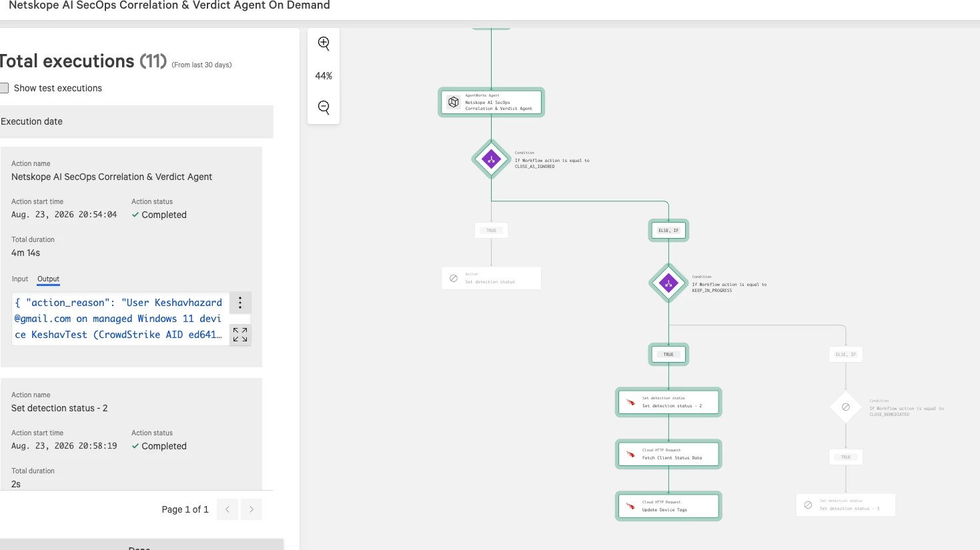Click the Completed status of Set detection status - 2
This screenshot has height=550, width=980.
pos(159,446)
